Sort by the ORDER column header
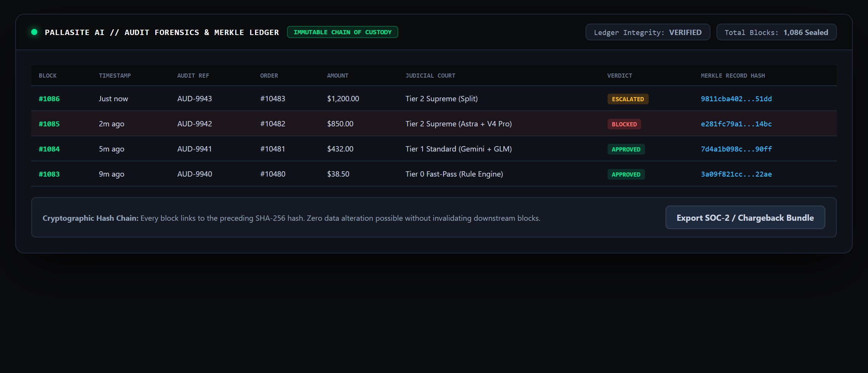Screen dimensions: 868x373 (269, 76)
